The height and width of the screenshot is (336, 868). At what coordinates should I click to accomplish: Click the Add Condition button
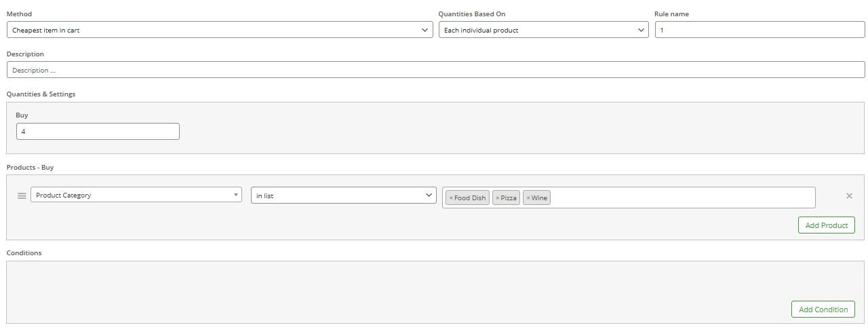[x=823, y=310]
